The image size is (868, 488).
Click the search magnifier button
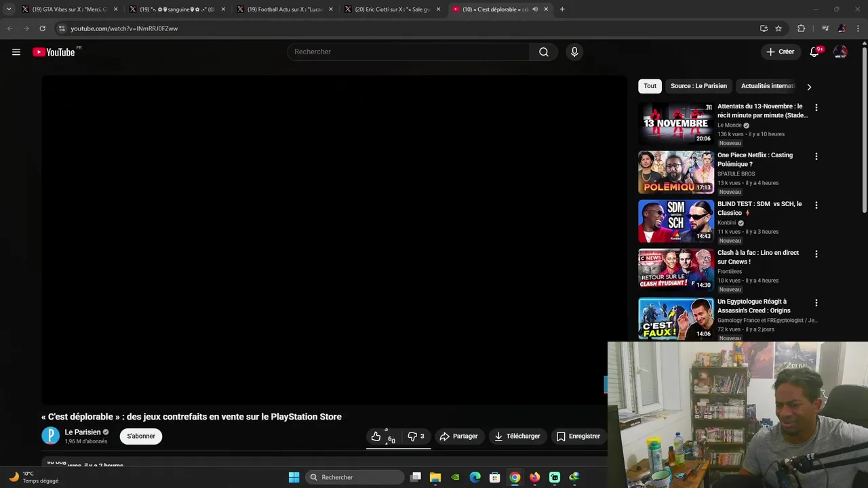click(544, 52)
